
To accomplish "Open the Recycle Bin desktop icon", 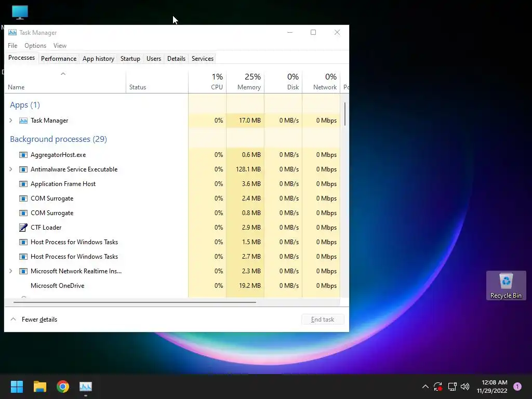I will click(506, 285).
